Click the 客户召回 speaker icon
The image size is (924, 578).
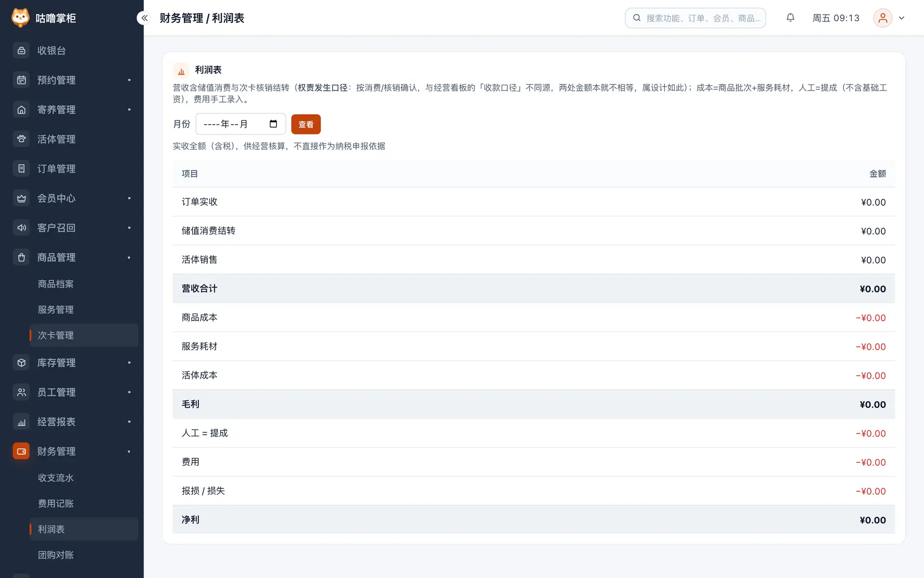point(21,228)
